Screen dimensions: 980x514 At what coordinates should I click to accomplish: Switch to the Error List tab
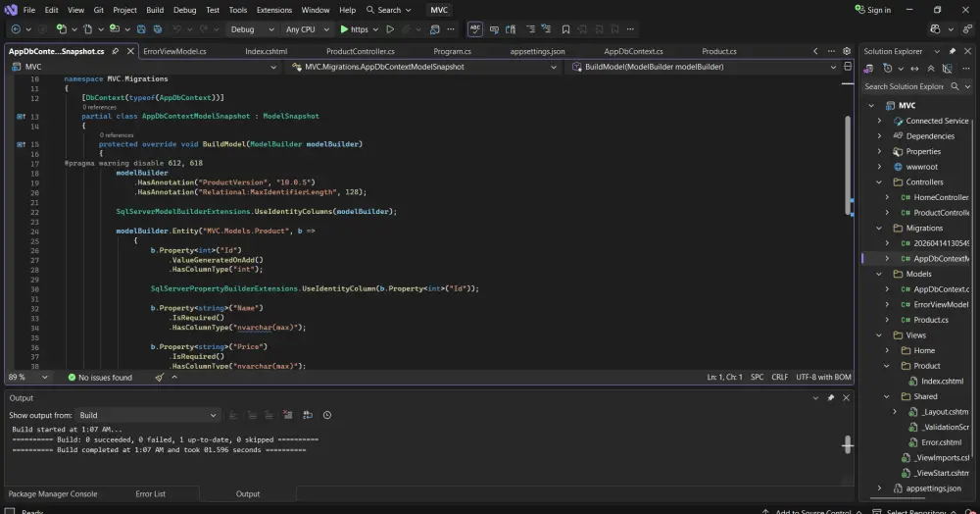[151, 494]
